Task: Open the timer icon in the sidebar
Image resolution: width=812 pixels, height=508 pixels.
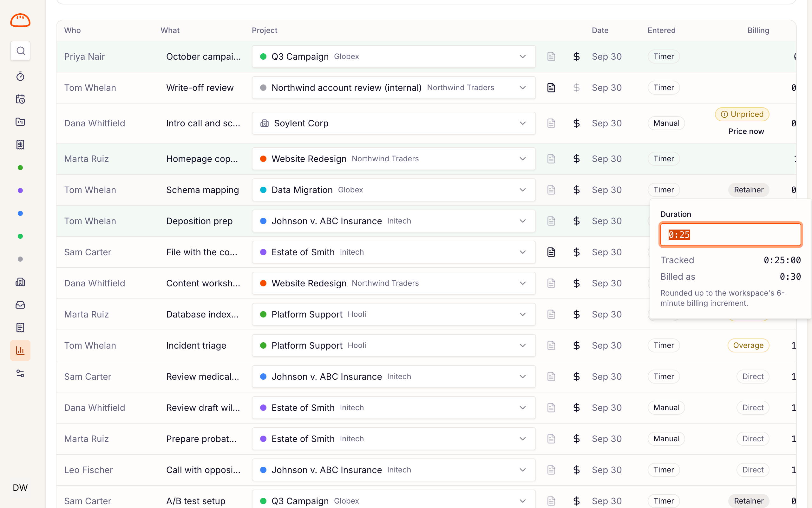Action: (20, 76)
